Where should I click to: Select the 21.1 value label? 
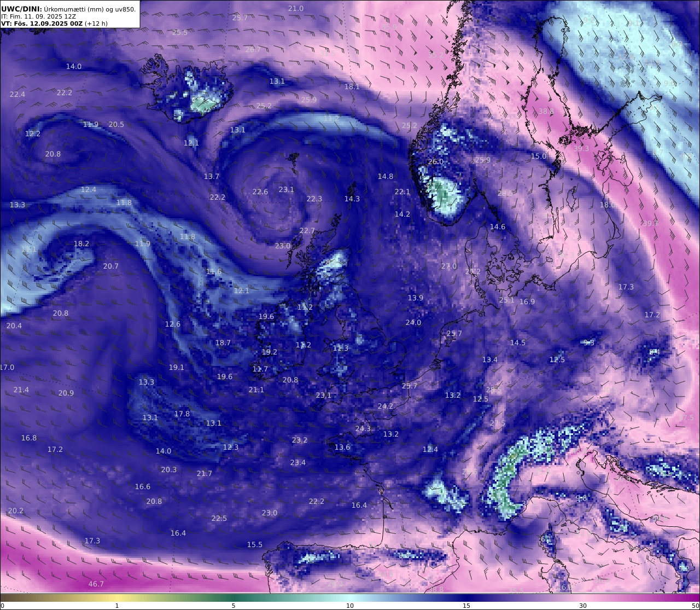coord(256,390)
